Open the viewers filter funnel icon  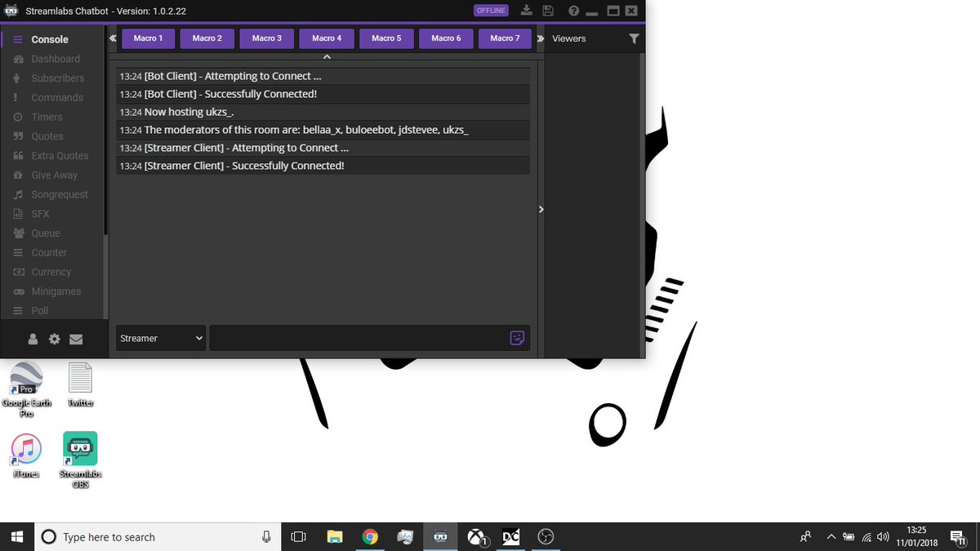coord(634,38)
